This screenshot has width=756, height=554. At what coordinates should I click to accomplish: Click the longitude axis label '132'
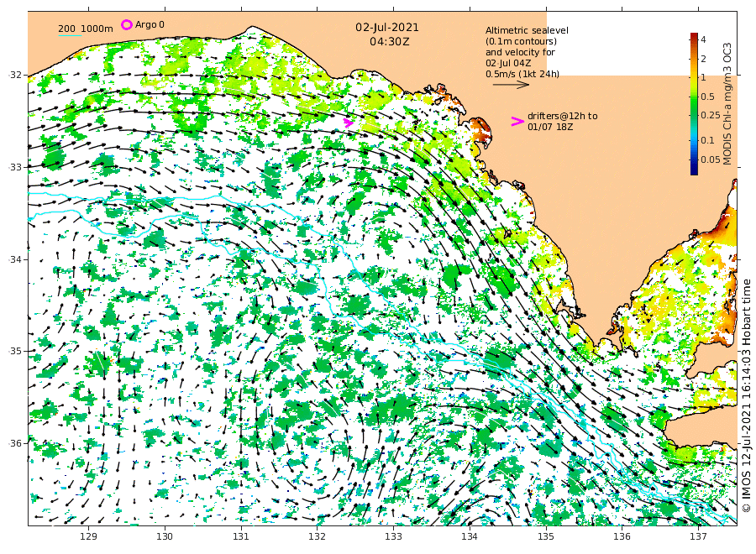click(318, 536)
